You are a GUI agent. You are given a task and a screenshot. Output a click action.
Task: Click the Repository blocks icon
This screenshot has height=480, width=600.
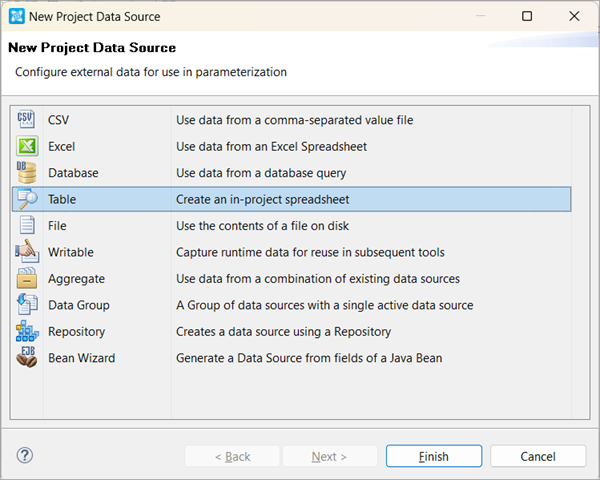point(27,331)
